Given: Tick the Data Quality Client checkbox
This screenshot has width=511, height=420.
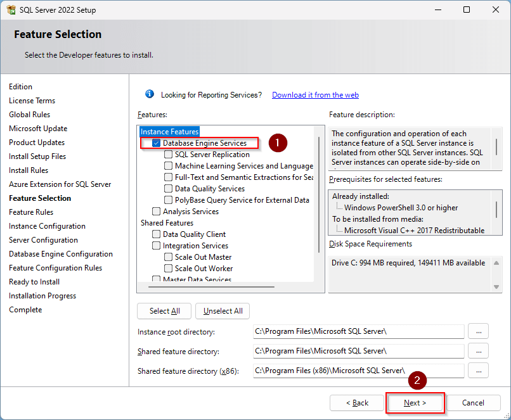Looking at the screenshot, I should coord(156,234).
